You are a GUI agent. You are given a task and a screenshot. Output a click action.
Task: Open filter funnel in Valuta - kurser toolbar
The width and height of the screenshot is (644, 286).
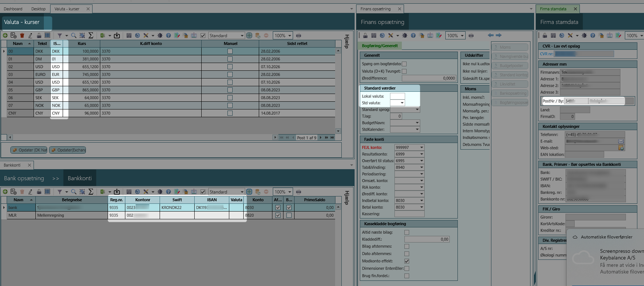[x=60, y=35]
